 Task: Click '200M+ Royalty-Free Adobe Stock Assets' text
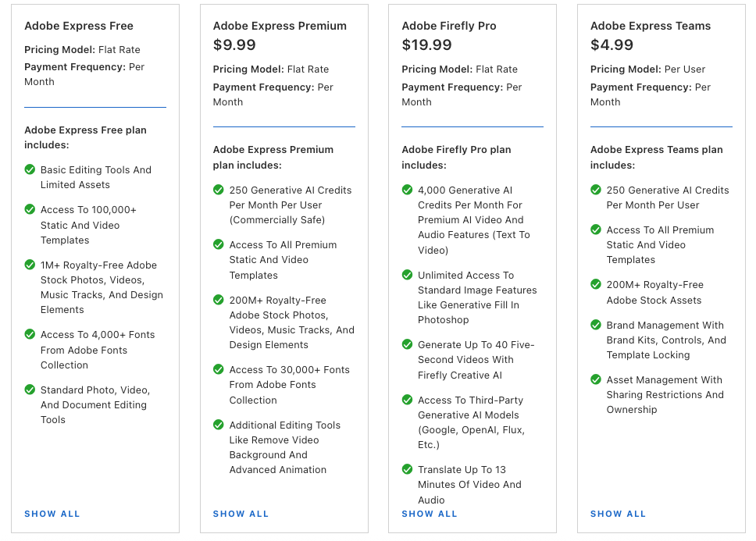pos(654,293)
